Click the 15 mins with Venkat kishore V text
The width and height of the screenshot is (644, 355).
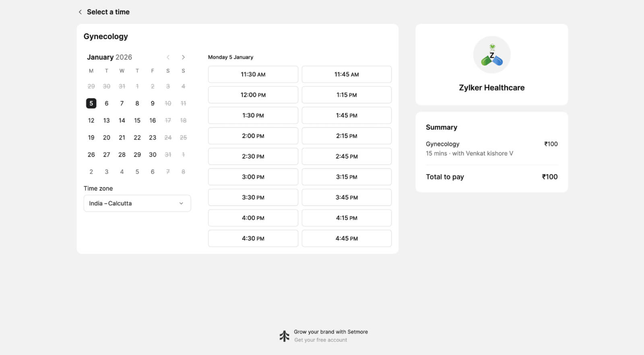click(470, 154)
